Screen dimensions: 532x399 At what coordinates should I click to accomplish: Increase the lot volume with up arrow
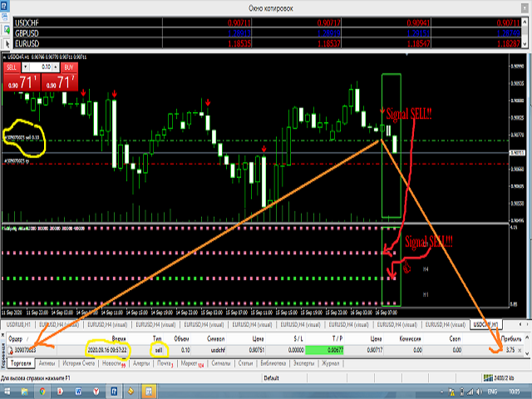click(x=56, y=67)
